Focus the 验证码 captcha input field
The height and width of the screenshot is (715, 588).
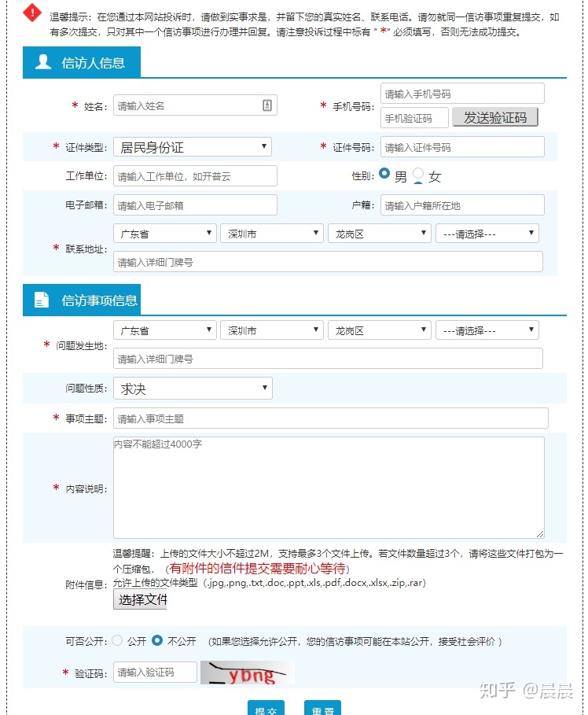tap(155, 673)
